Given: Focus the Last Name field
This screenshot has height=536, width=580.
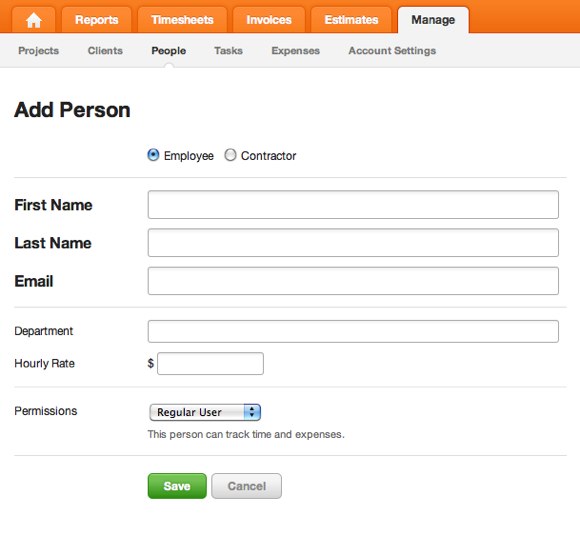Looking at the screenshot, I should click(x=353, y=243).
